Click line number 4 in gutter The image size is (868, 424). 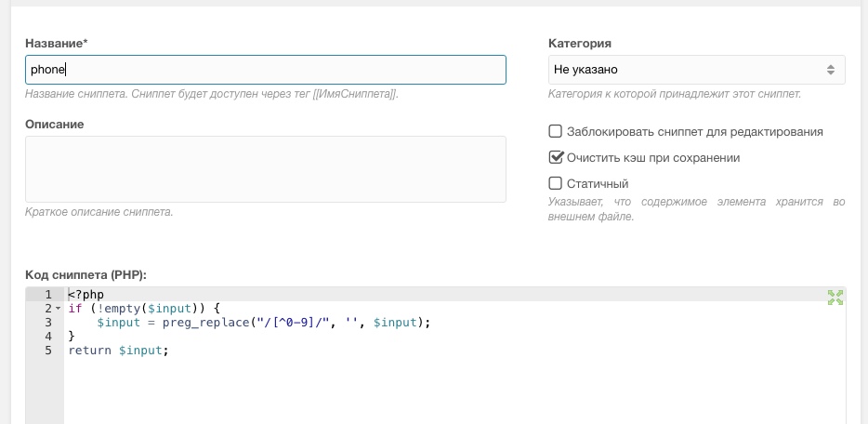point(48,336)
